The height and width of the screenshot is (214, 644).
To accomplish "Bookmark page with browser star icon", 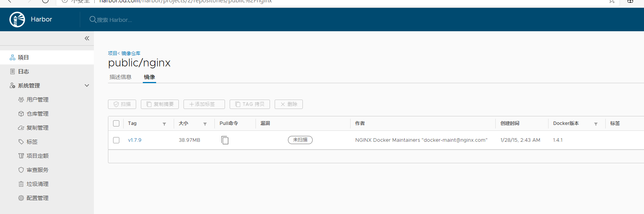I will [x=612, y=1].
